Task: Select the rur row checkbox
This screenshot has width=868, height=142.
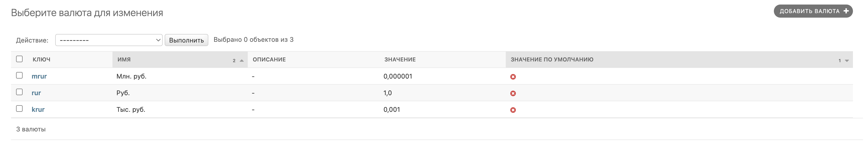Action: point(20,92)
